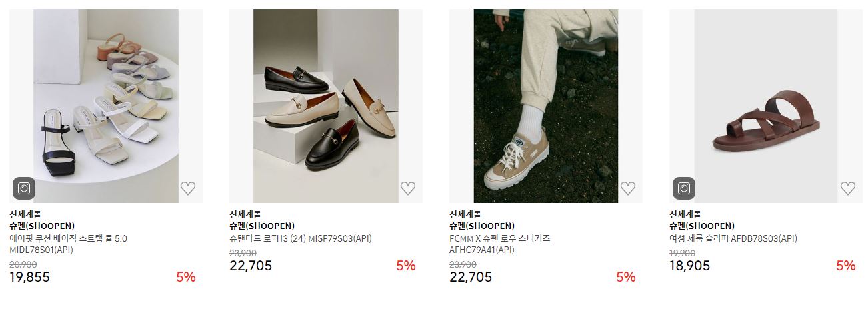This screenshot has width=868, height=309.
Task: Open Instagram badge on strap mule image
Action: (24, 188)
